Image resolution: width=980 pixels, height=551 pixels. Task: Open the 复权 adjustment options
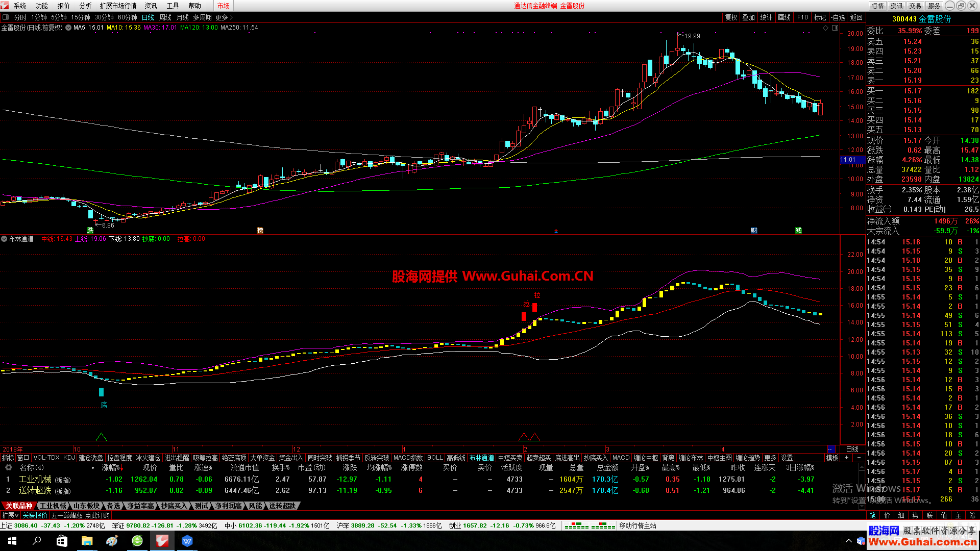pyautogui.click(x=731, y=17)
